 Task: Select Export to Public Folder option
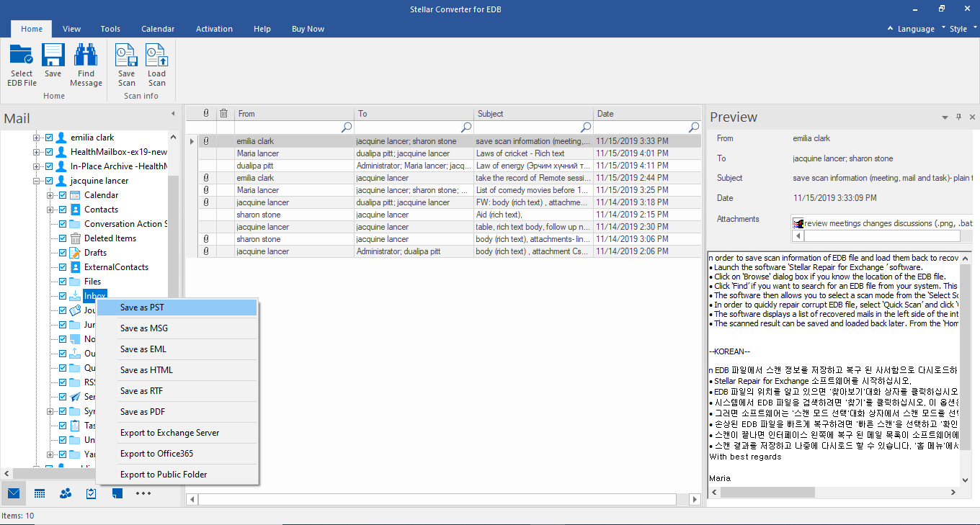(x=177, y=475)
